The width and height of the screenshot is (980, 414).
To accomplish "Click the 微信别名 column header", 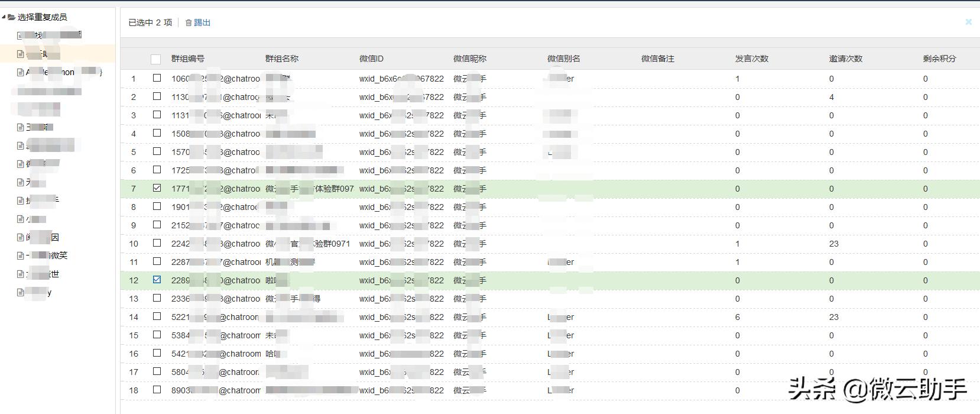I will tap(564, 59).
